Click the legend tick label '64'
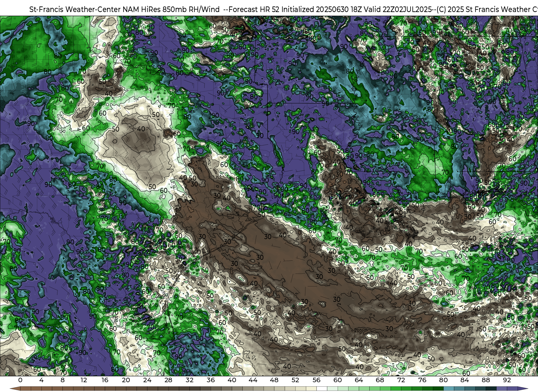This screenshot has width=538, height=392. click(x=359, y=380)
